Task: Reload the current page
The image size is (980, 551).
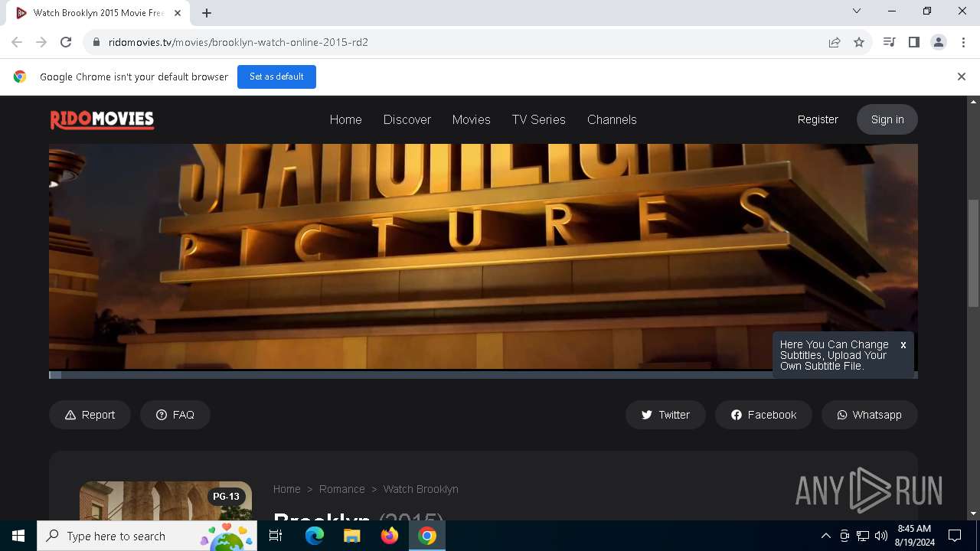Action: pos(66,42)
